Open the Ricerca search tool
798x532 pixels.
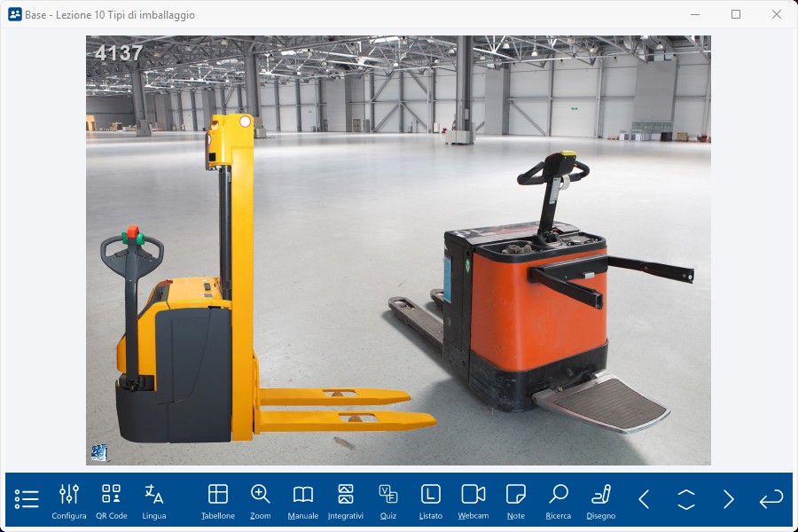pos(559,500)
